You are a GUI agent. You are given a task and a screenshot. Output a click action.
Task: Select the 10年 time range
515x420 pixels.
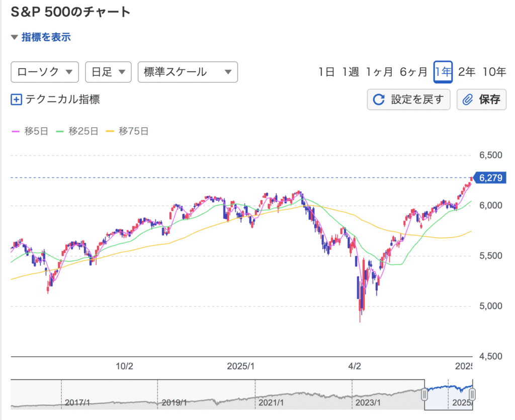click(x=494, y=71)
